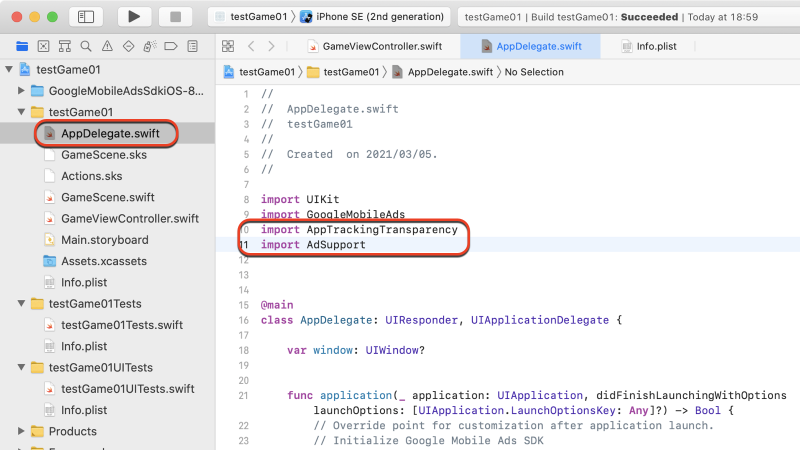This screenshot has width=800, height=450.
Task: Select the testGame01UITests folder row
Action: (101, 367)
